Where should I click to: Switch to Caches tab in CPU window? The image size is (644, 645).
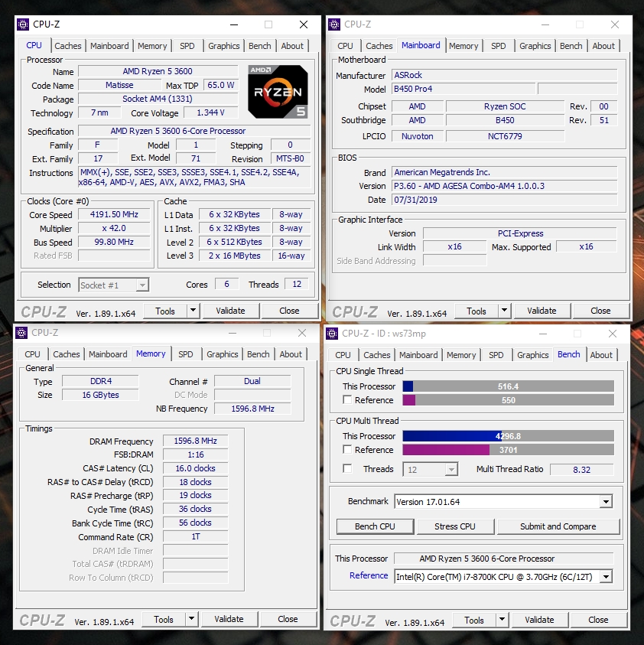tap(68, 46)
